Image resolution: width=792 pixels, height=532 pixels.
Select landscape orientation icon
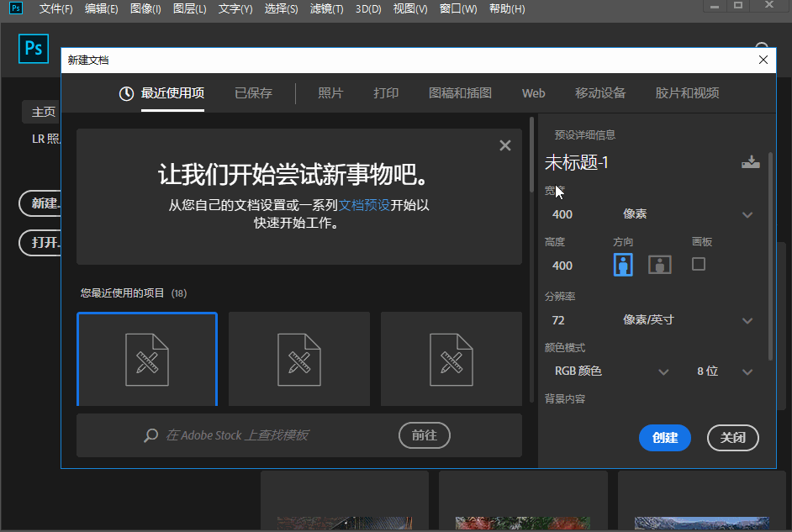tap(660, 265)
